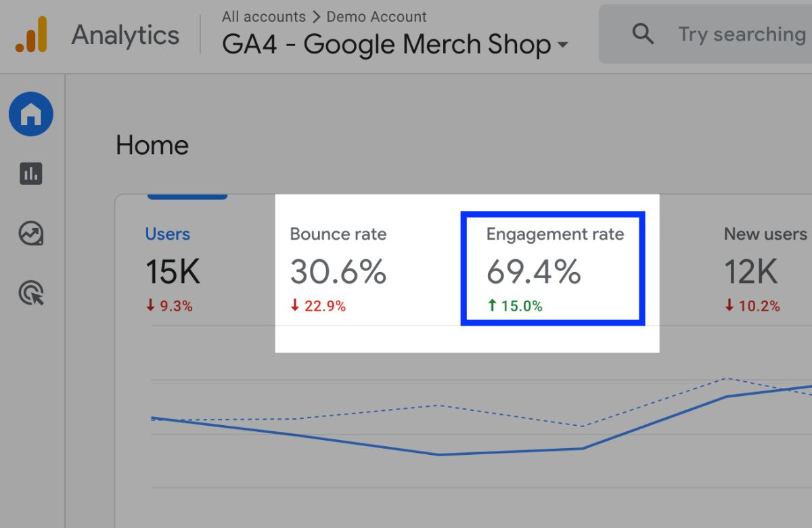
Task: Click the red decrease arrow under Users
Action: (x=151, y=305)
